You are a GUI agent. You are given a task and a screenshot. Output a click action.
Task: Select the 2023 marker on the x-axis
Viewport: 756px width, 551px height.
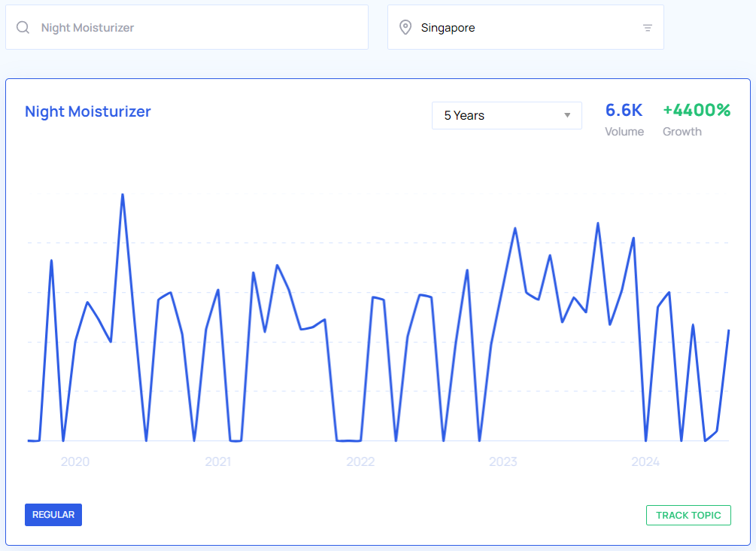[x=503, y=461]
